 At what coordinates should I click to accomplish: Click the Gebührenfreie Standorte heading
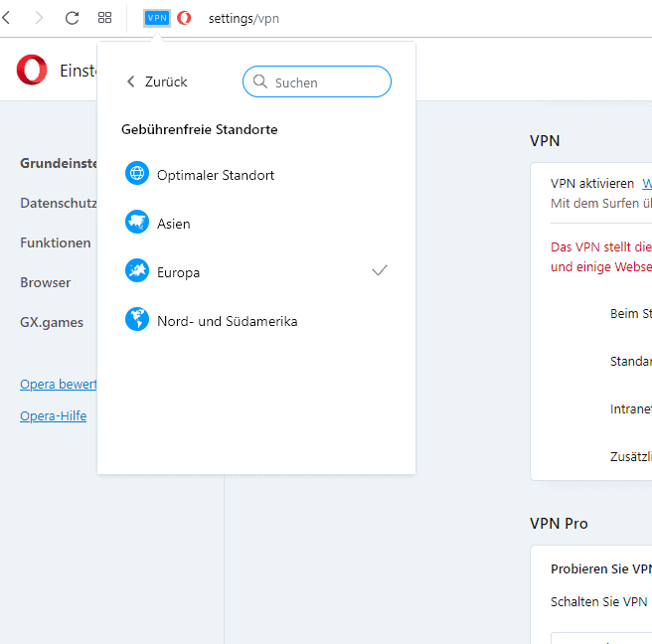[199, 130]
